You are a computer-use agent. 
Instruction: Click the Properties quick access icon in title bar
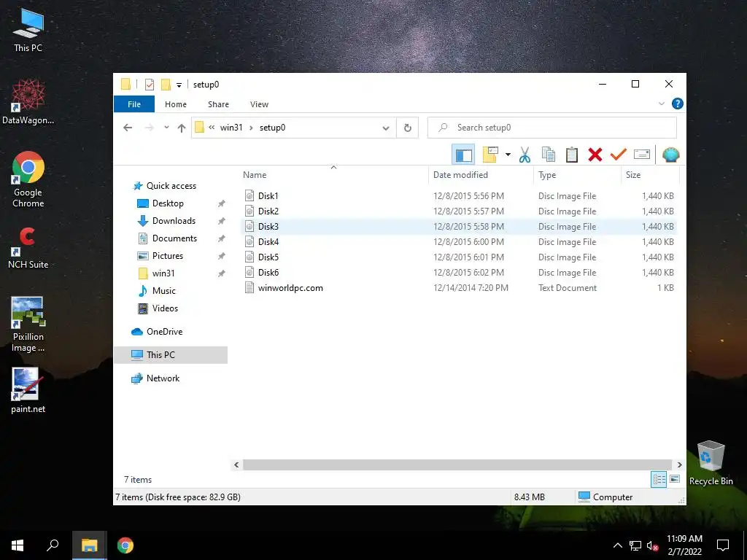150,85
